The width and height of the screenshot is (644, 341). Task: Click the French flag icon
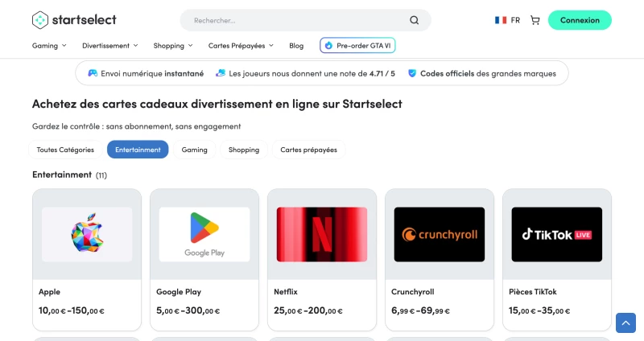pos(501,20)
